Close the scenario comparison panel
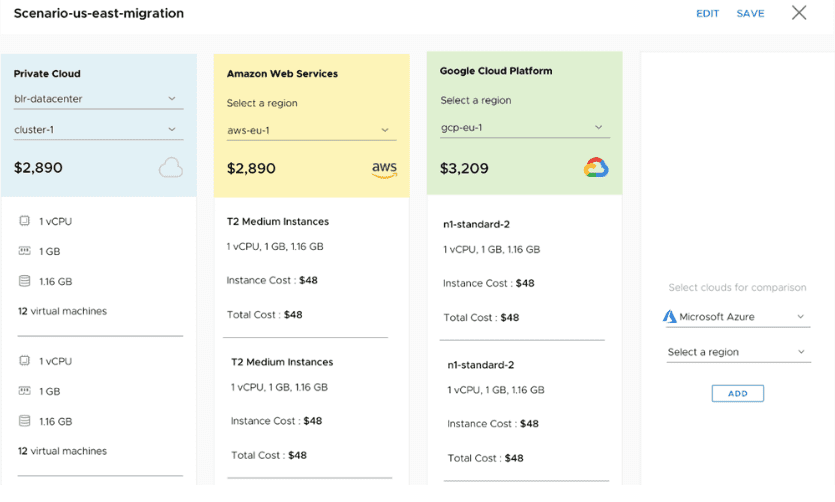 [799, 13]
